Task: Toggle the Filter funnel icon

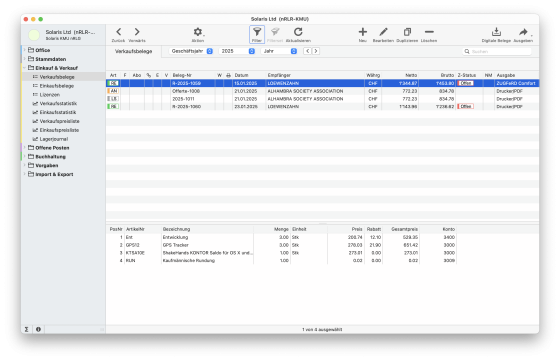Action: coord(257,32)
